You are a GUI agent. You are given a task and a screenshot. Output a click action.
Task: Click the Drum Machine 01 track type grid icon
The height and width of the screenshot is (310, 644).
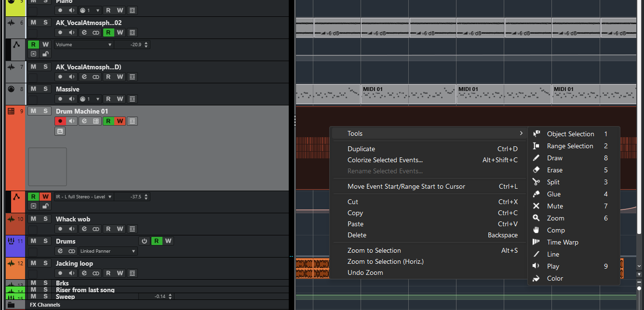[11, 111]
